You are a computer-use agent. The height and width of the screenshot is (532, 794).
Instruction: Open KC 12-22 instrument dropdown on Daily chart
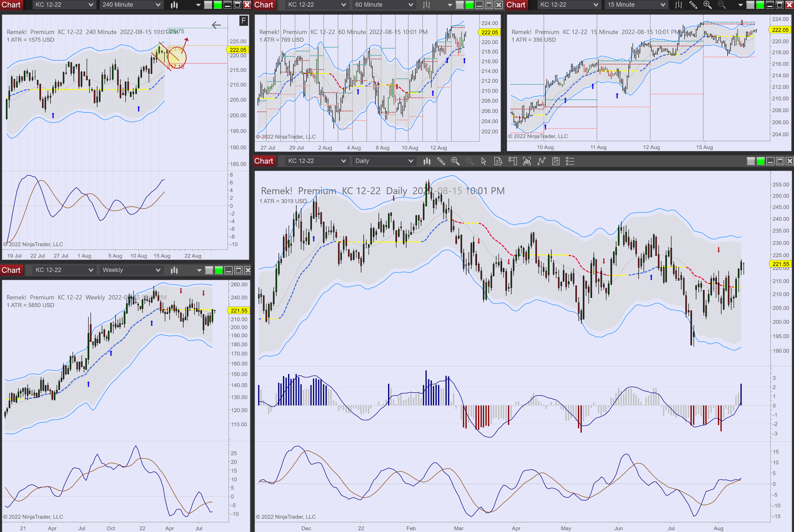coord(343,161)
